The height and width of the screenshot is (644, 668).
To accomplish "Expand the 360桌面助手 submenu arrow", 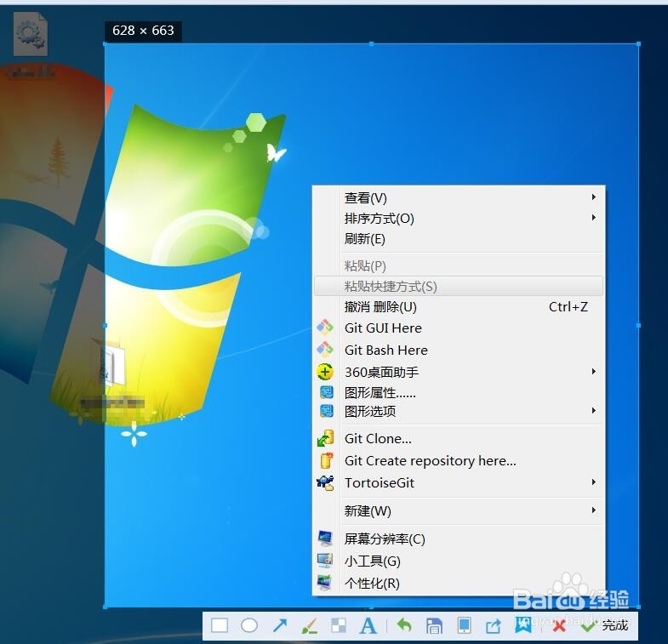I will [x=593, y=372].
